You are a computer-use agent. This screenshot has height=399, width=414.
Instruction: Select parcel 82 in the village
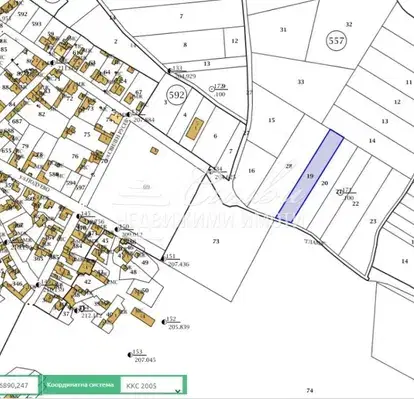click(41, 114)
